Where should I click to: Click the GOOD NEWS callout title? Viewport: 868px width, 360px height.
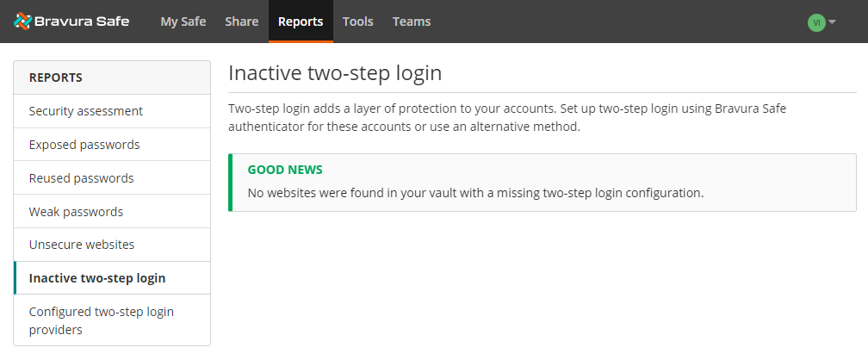click(x=285, y=170)
